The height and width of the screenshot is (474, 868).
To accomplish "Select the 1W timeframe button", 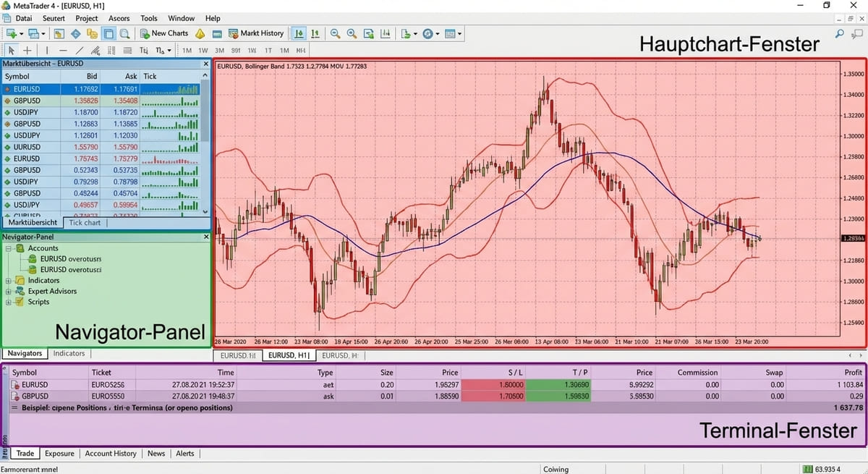I will [203, 51].
